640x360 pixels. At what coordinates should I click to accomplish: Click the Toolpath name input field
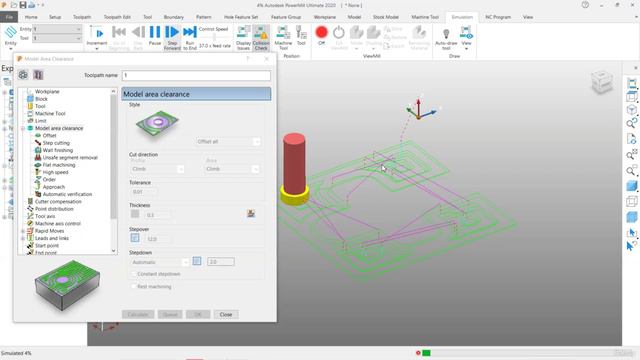click(x=196, y=76)
